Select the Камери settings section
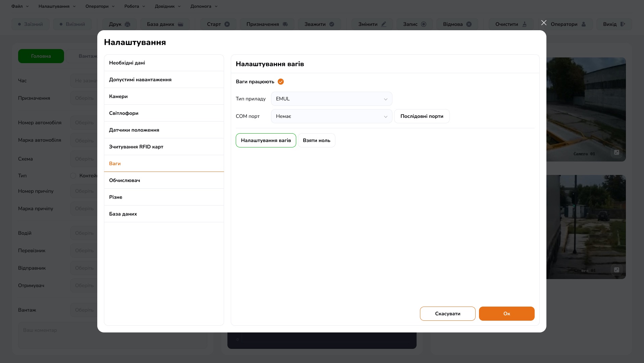The image size is (644, 363). [x=164, y=96]
